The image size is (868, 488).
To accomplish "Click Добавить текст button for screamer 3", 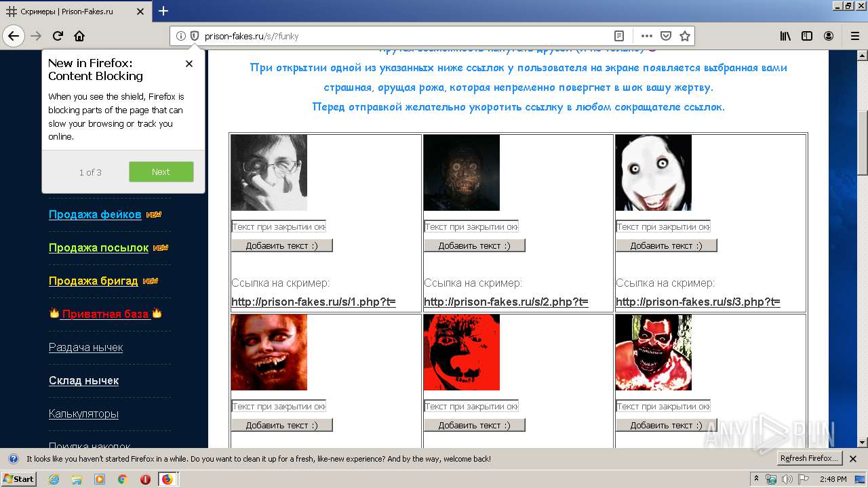I will coord(667,245).
